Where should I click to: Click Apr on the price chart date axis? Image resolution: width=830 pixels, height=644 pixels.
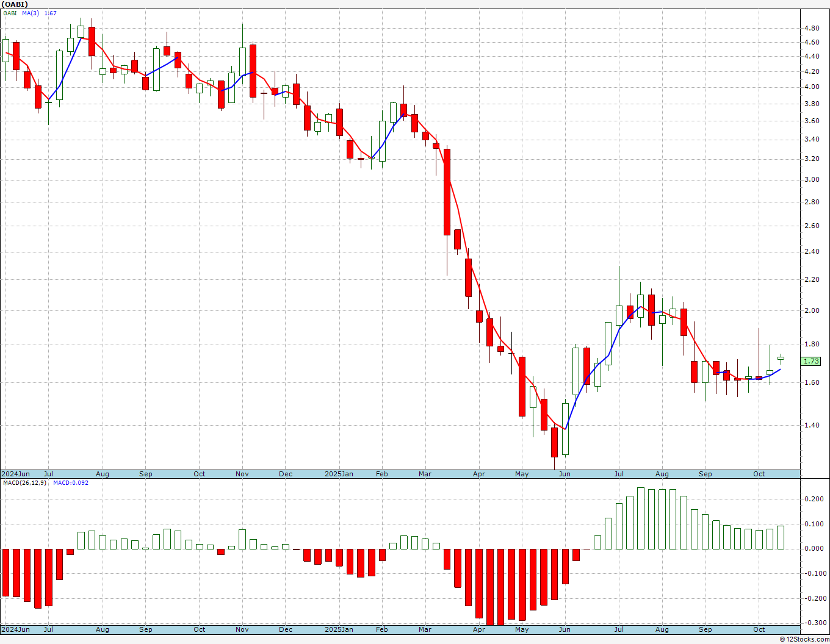(479, 474)
